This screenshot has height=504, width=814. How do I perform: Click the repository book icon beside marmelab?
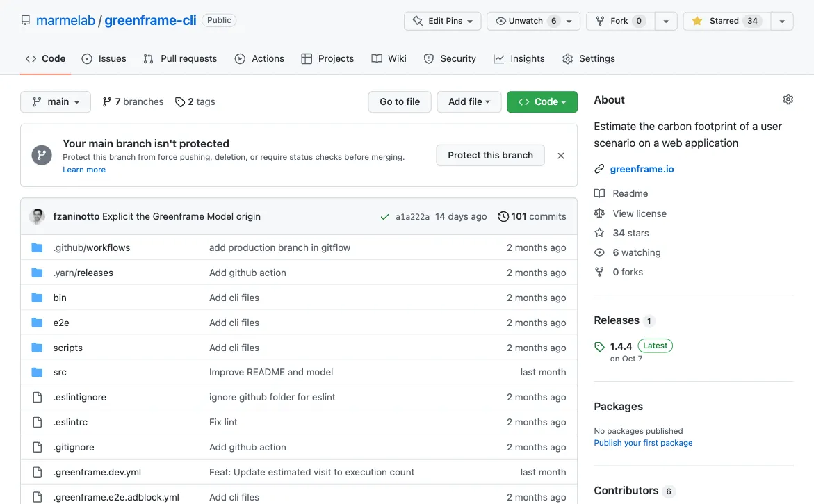(x=26, y=20)
